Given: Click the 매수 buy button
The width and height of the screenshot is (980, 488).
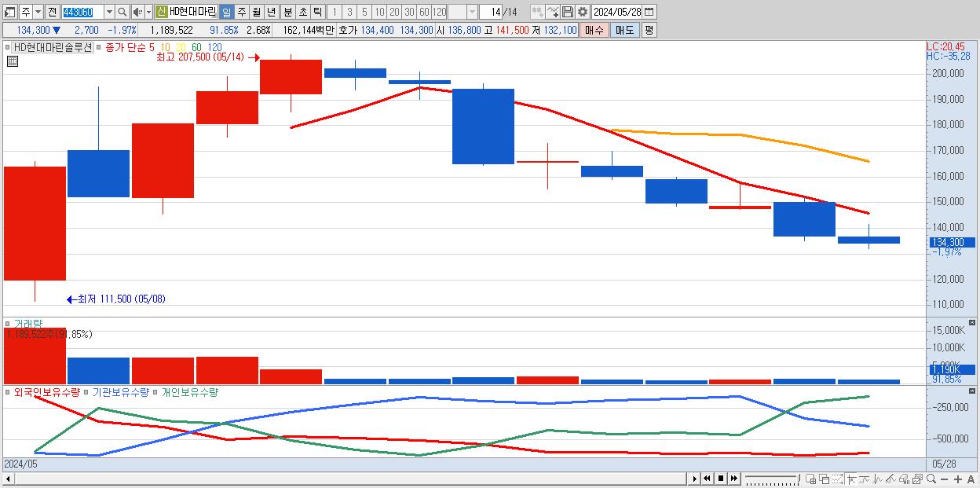Looking at the screenshot, I should [594, 30].
